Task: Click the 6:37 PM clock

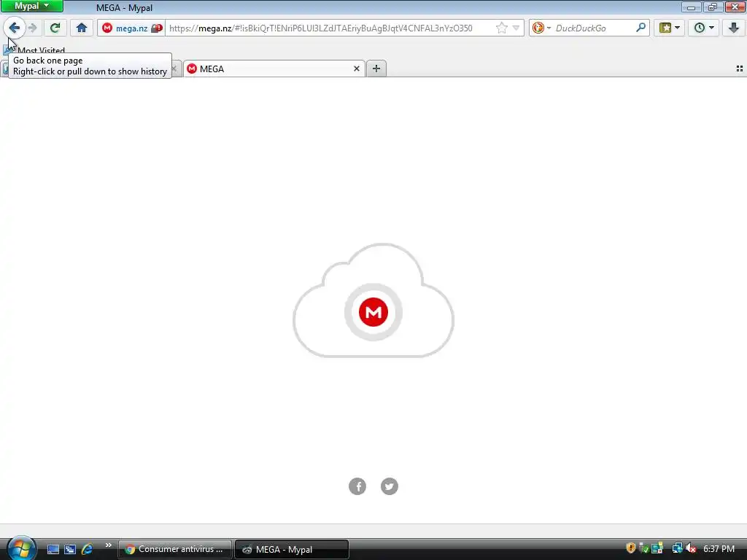Action: point(719,549)
